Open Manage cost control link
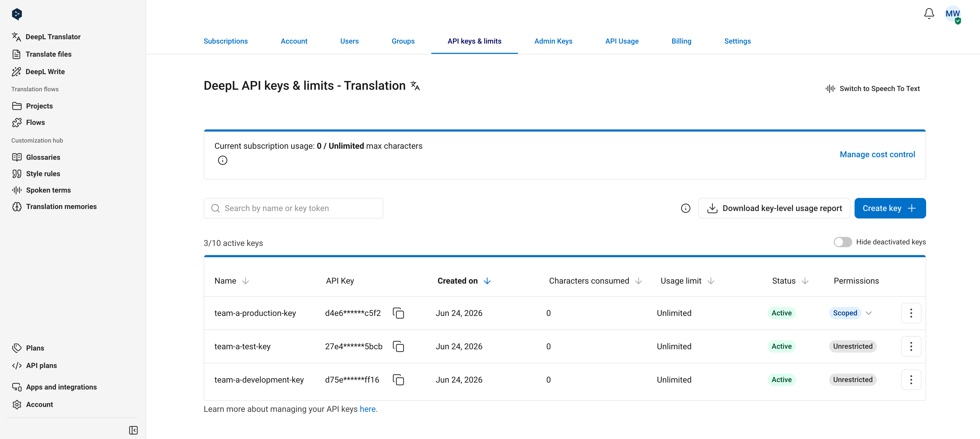The width and height of the screenshot is (980, 439). (x=877, y=154)
